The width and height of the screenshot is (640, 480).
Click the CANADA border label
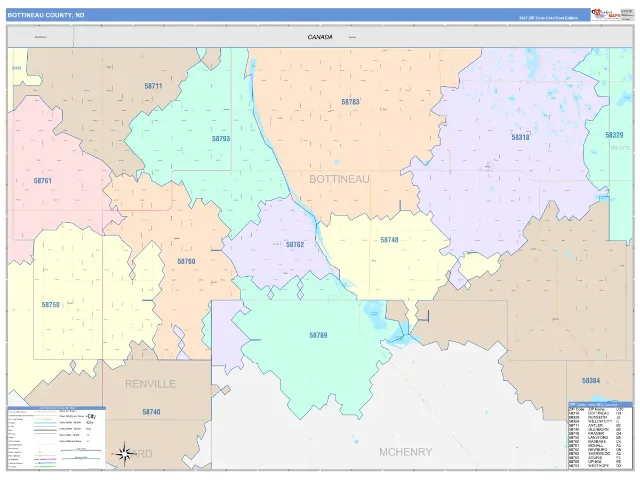tap(320, 37)
